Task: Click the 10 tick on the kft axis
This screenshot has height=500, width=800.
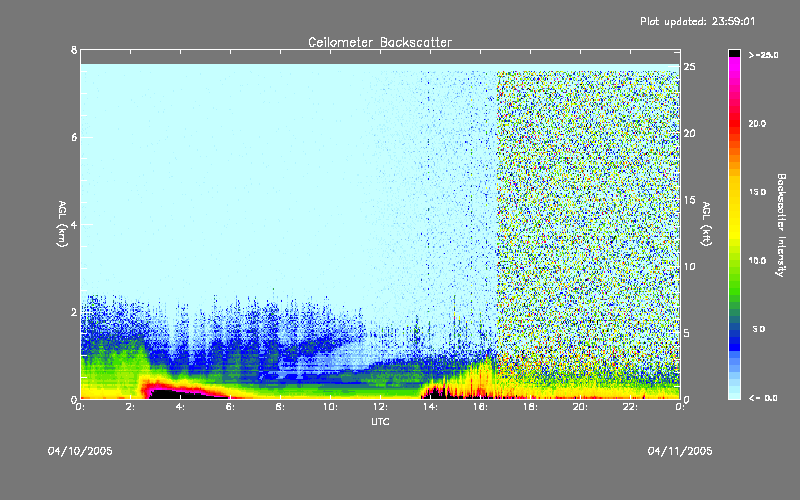Action: pos(689,266)
